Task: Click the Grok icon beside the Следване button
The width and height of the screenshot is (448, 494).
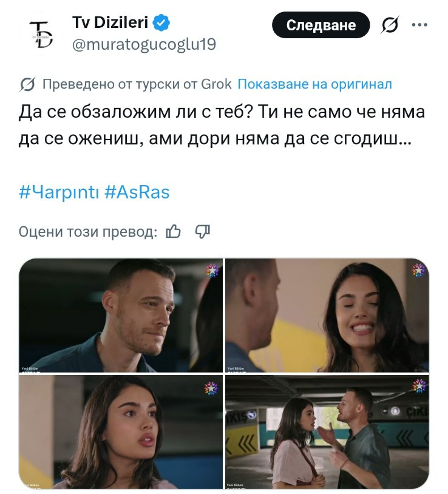Action: 390,24
